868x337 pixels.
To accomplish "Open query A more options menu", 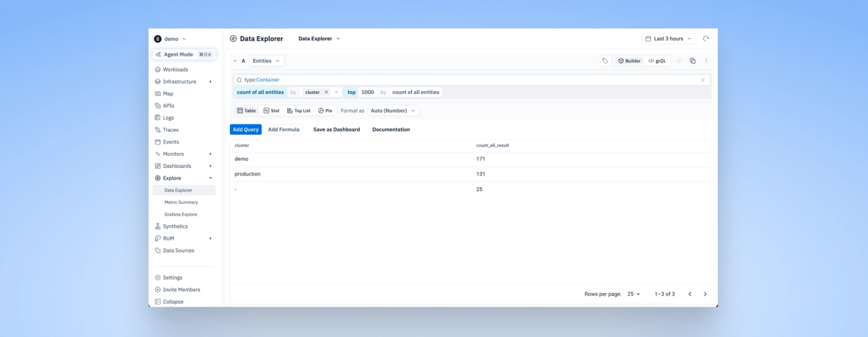I will click(x=706, y=61).
